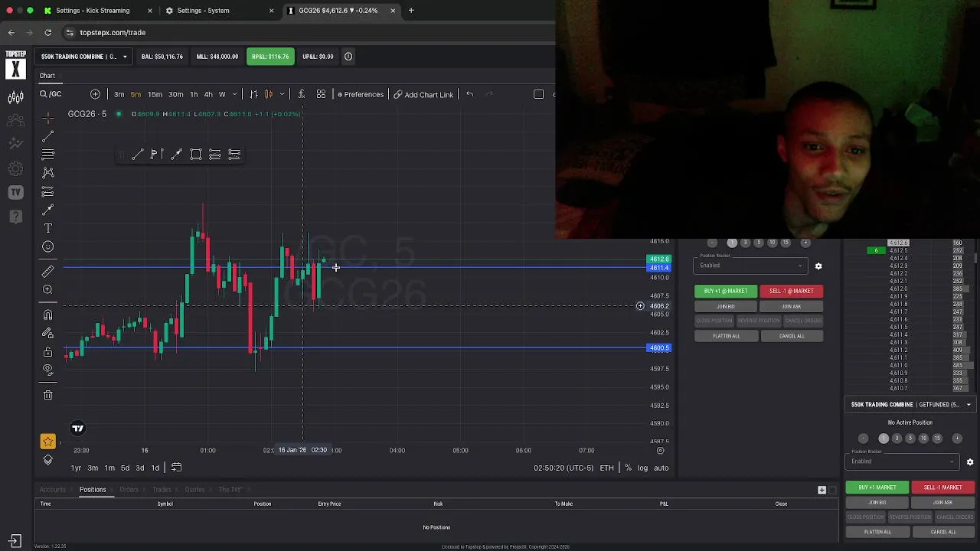Open the object tree layers icon

pos(47,459)
